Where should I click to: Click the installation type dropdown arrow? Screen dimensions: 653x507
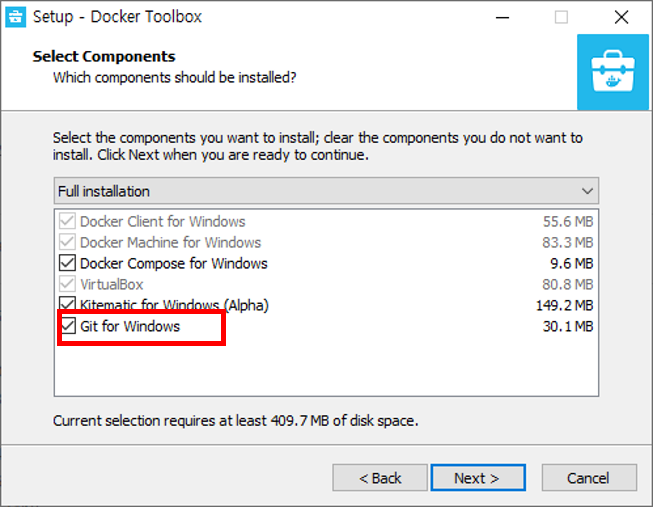click(x=587, y=191)
